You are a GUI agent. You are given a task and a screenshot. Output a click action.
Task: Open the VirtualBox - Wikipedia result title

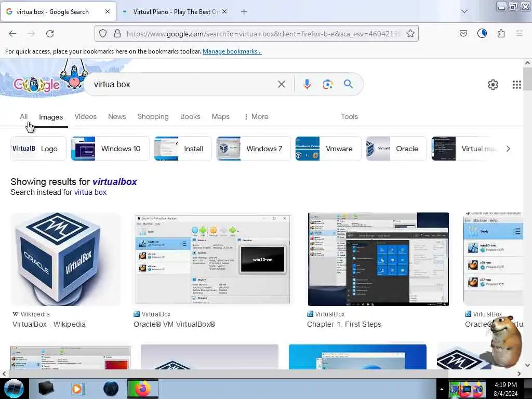click(49, 324)
